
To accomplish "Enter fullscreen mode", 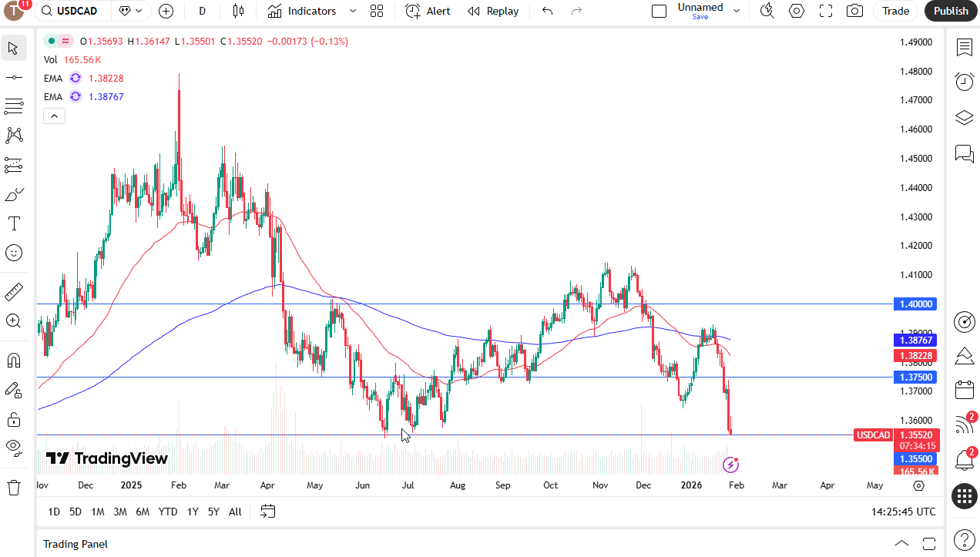I will (x=826, y=11).
